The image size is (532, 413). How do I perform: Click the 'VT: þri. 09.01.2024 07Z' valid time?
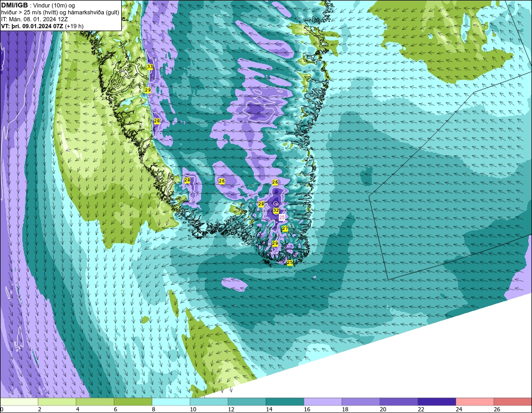click(x=32, y=26)
